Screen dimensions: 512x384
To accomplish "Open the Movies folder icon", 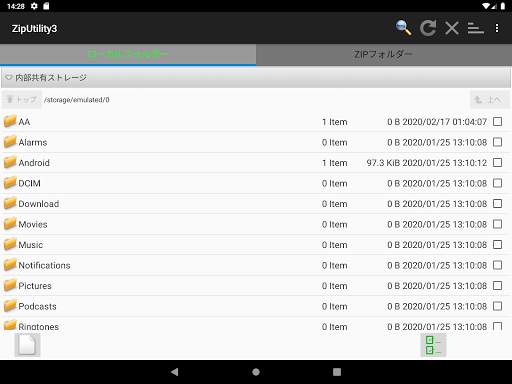I will (10, 224).
